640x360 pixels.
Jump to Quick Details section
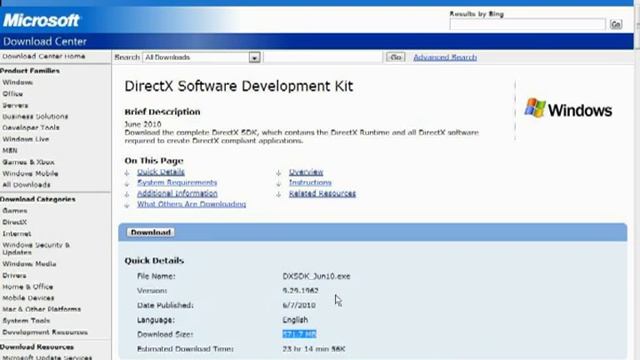161,172
